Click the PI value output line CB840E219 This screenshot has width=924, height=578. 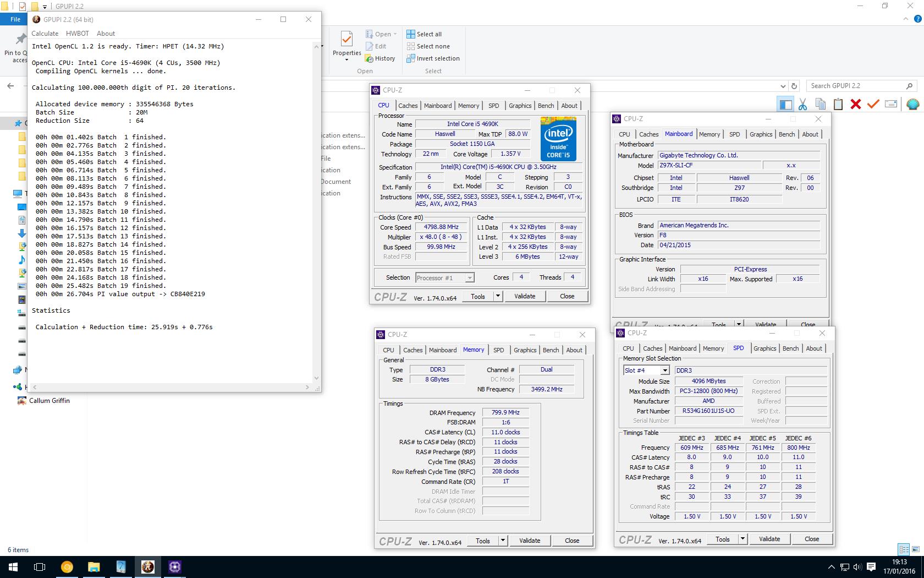pyautogui.click(x=120, y=294)
